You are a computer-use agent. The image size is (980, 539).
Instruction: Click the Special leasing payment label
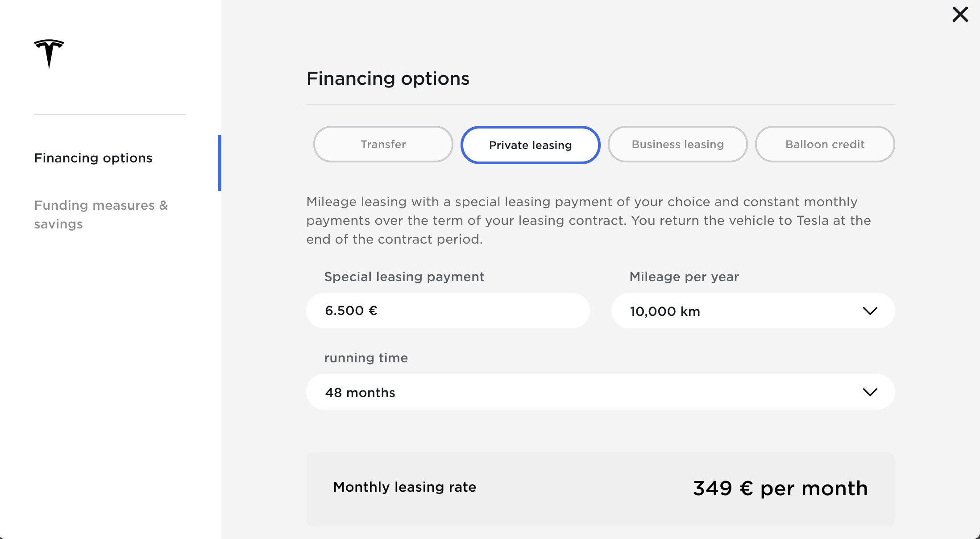404,277
